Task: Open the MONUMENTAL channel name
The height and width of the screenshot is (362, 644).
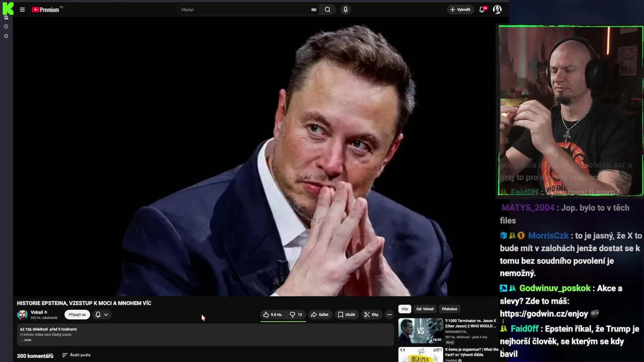Action: [456, 332]
